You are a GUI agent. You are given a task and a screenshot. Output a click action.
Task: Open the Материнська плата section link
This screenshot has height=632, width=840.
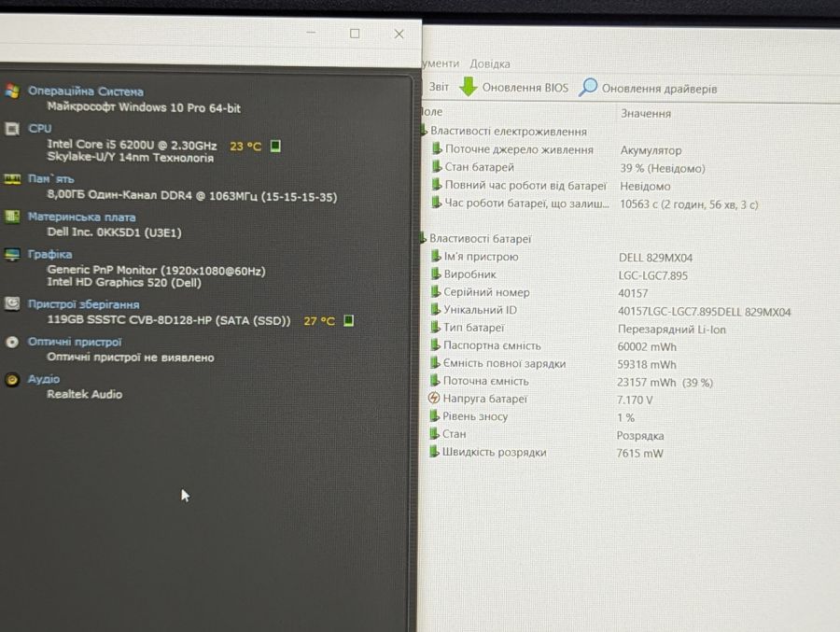coord(81,218)
